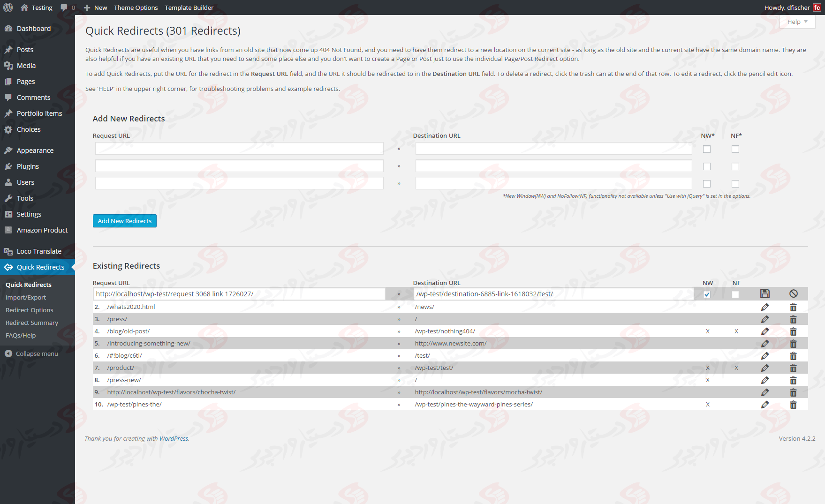Click the first empty Request URL input field
Screen dimensions: 825x504
coord(239,148)
